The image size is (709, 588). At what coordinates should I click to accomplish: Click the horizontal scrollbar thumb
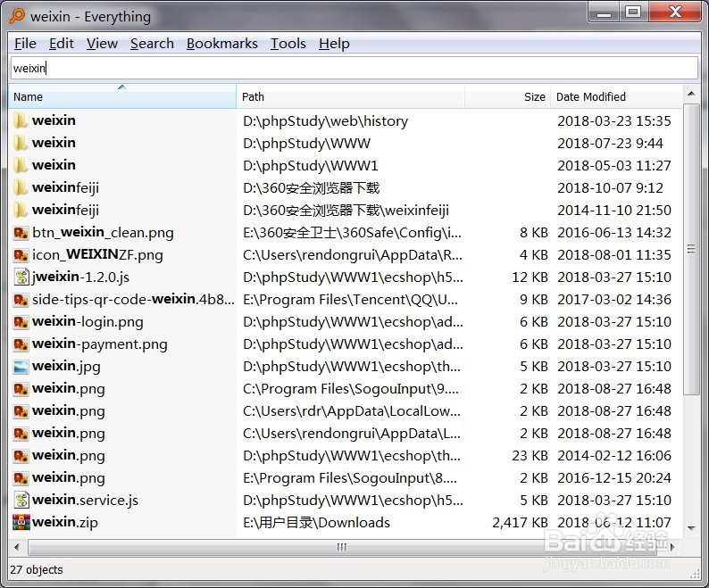click(342, 547)
